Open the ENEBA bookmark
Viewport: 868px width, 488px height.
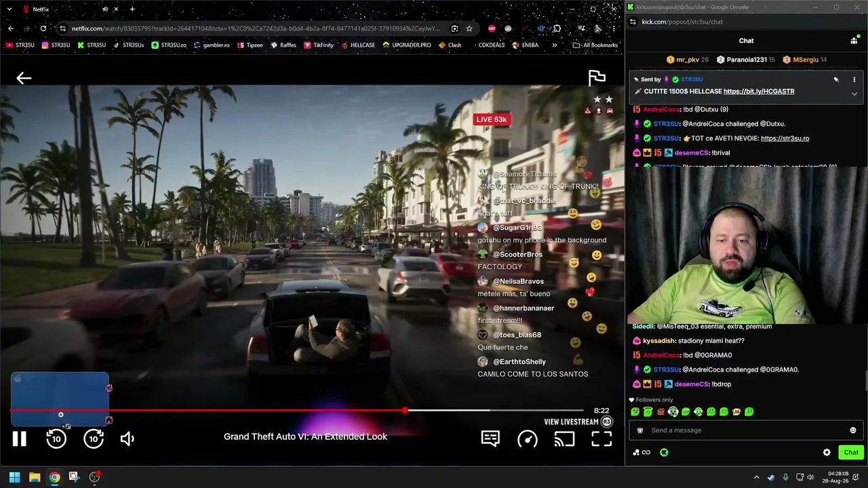[526, 45]
